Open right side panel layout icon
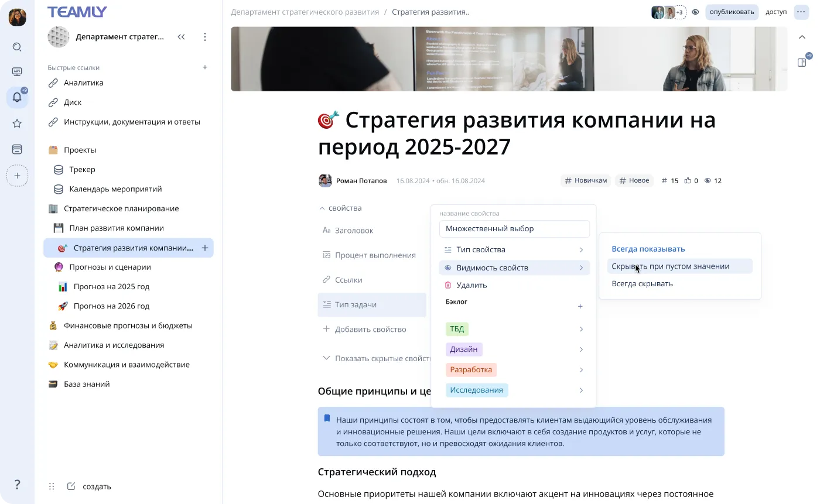820x504 pixels. tap(802, 63)
